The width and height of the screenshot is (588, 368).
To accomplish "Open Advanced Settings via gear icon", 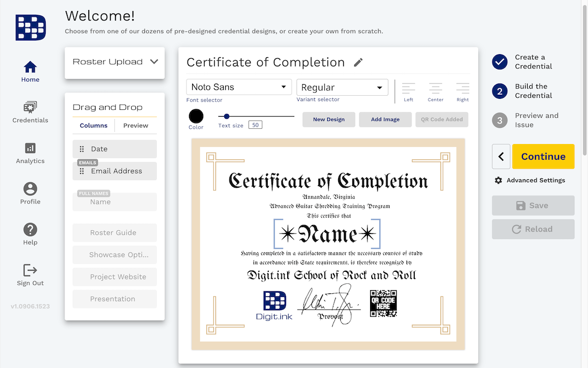I will pyautogui.click(x=498, y=180).
